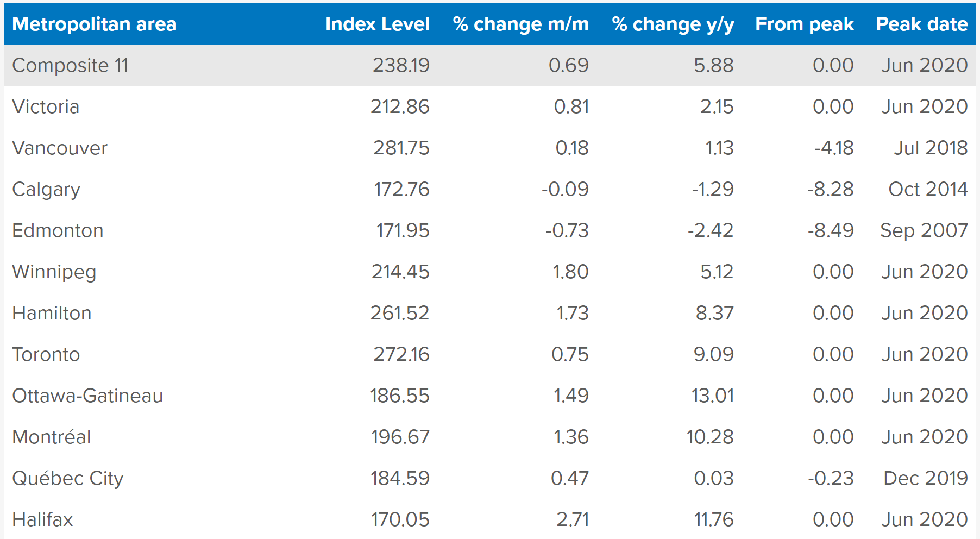Viewport: 980px width, 539px height.
Task: Select the % change y/y header
Action: click(x=673, y=24)
